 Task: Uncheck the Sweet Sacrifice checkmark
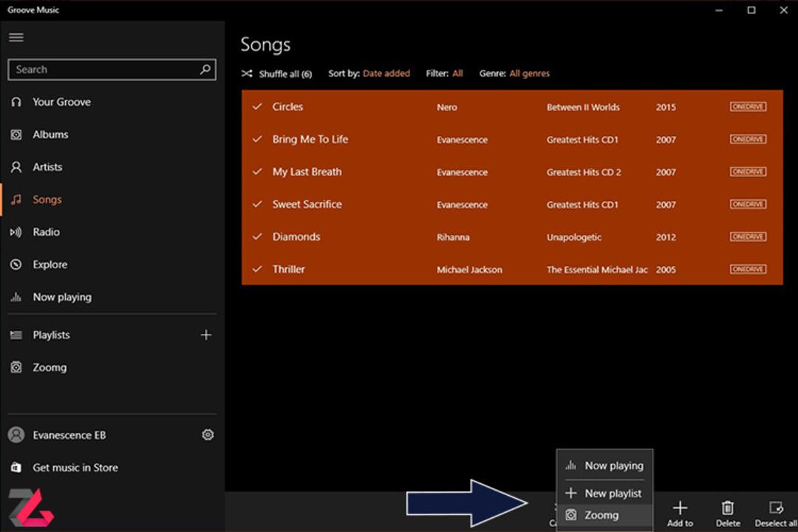point(258,204)
